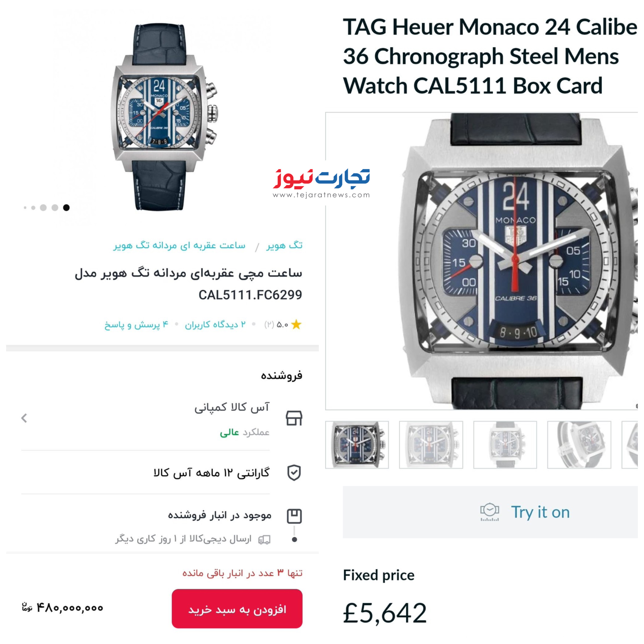Click the tejaratnews logo
Viewport: 644px width, 644px height.
[321, 184]
